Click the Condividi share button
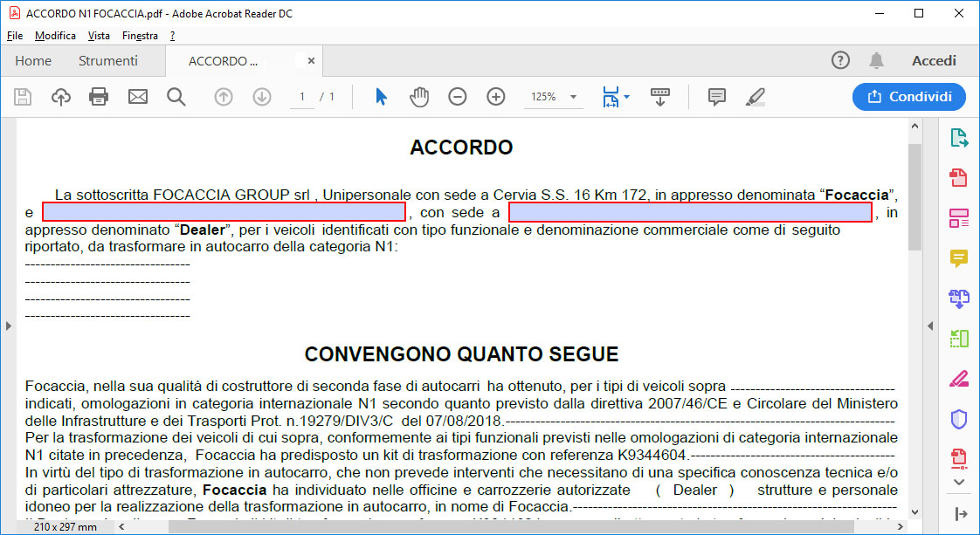 tap(908, 97)
